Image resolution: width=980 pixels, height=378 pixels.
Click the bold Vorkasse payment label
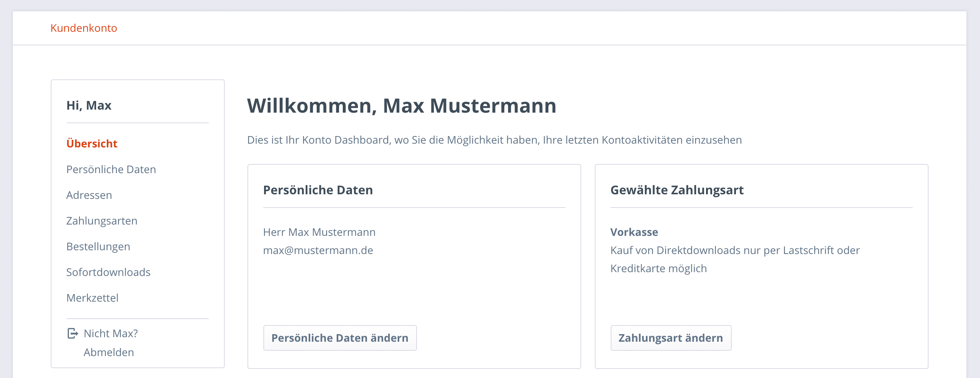point(634,232)
